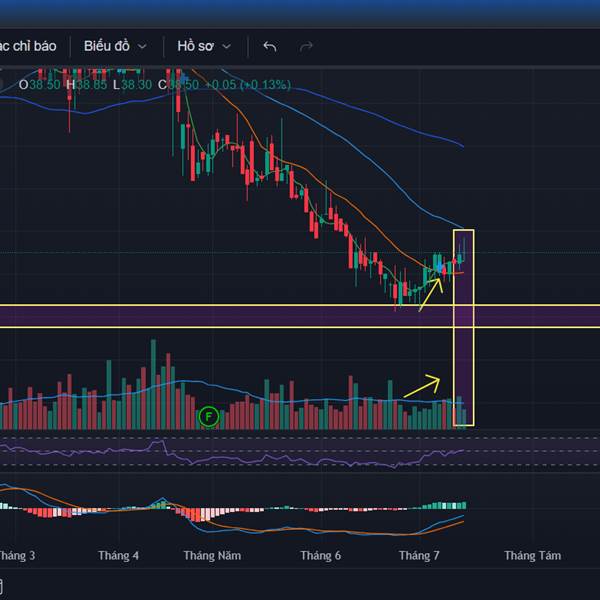This screenshot has height=600, width=600.
Task: Open the Biểu đồ dropdown menu
Action: [115, 46]
